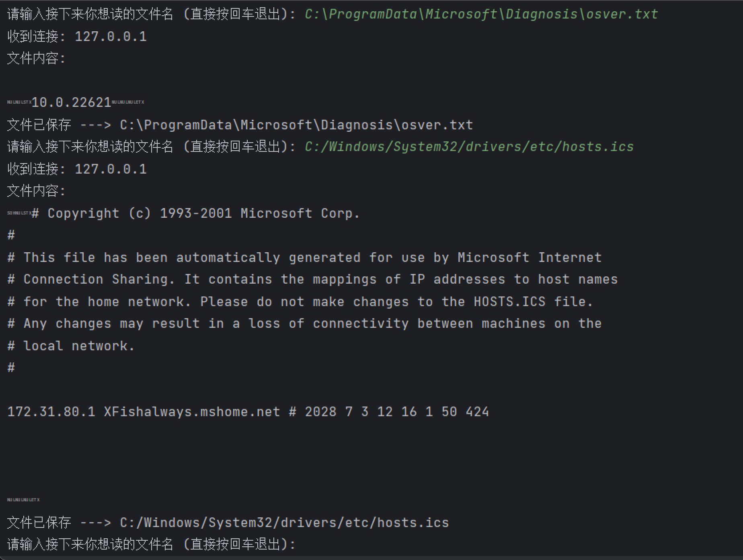The width and height of the screenshot is (743, 560).
Task: Open the saved osver.txt path in the output
Action: click(296, 125)
